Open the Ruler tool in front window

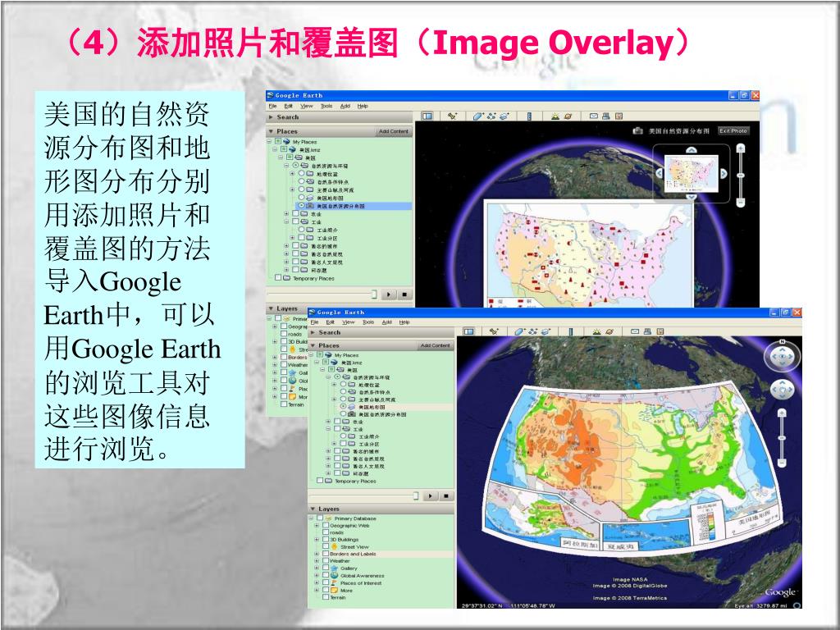pos(571,331)
